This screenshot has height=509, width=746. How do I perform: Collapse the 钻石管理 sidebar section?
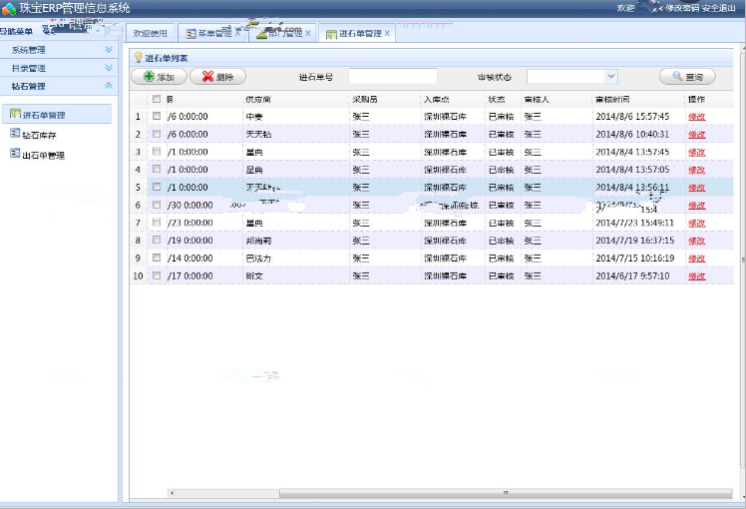click(x=108, y=86)
